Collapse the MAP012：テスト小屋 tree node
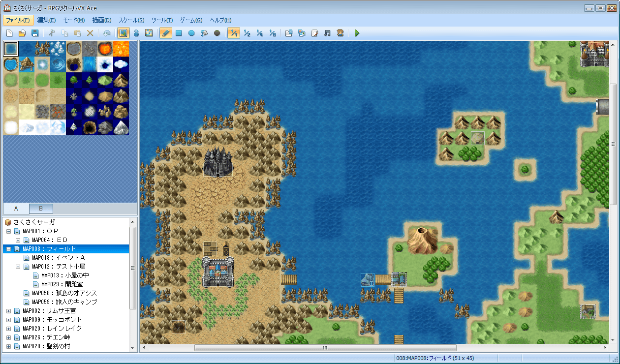This screenshot has height=364, width=620. click(18, 267)
